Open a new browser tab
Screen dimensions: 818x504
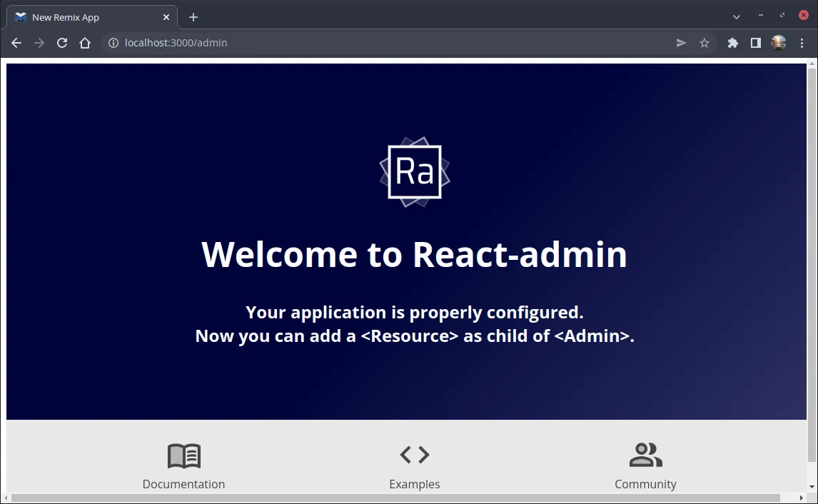pyautogui.click(x=193, y=16)
